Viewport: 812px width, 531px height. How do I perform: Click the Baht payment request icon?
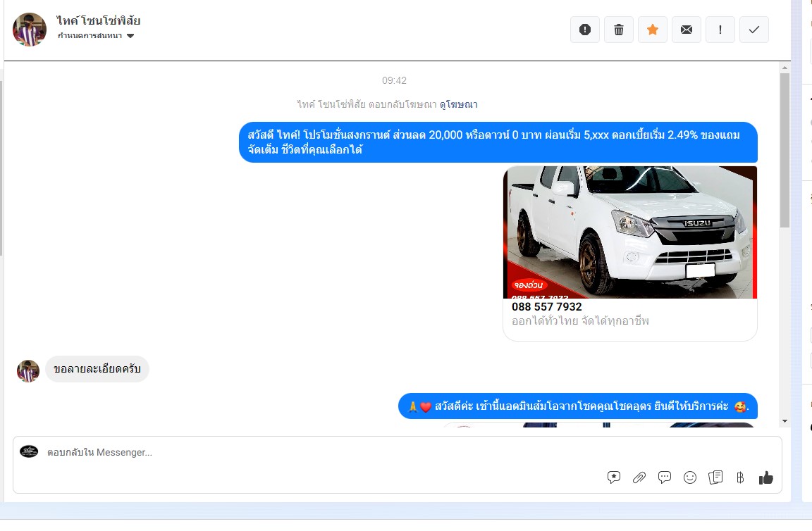point(740,477)
